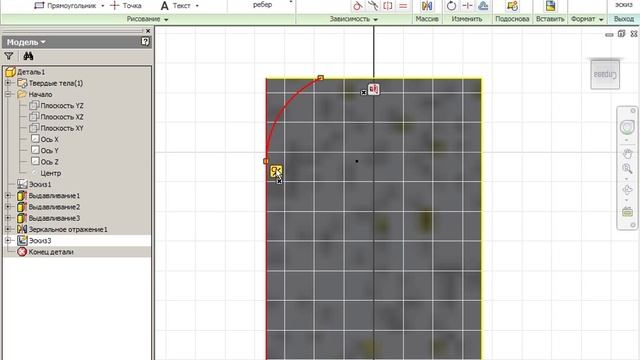
Task: Select Центр point in the tree
Action: pos(51,173)
